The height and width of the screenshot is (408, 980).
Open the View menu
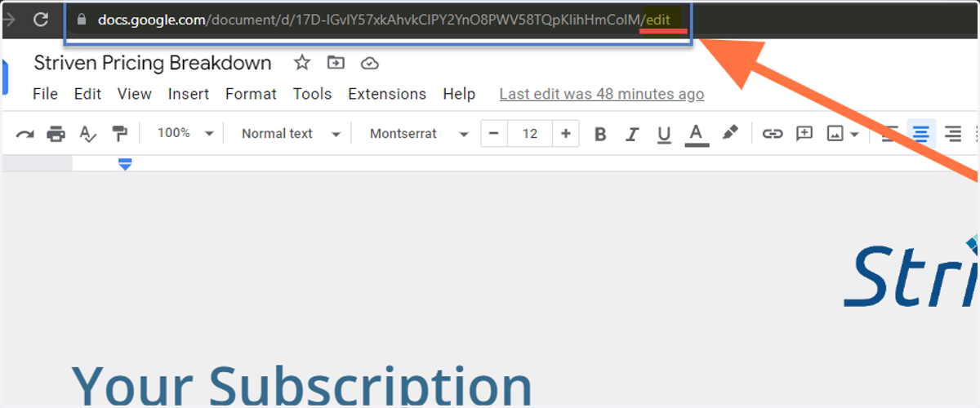[x=135, y=94]
